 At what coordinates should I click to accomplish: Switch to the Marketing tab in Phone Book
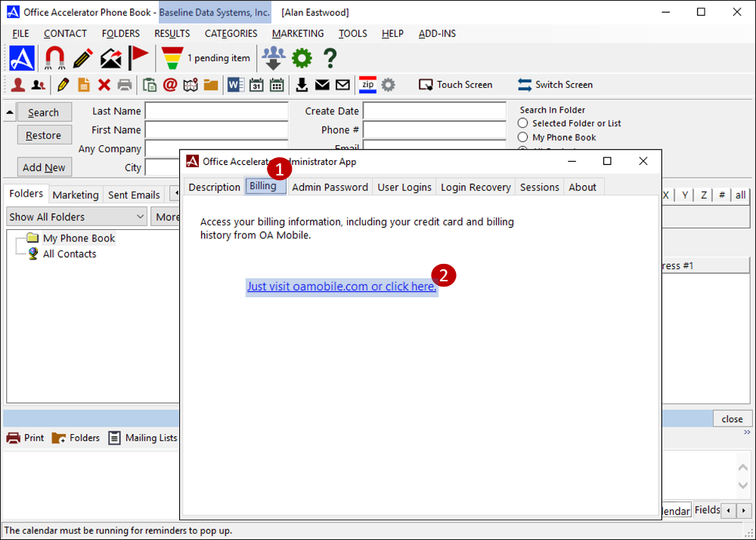click(75, 195)
